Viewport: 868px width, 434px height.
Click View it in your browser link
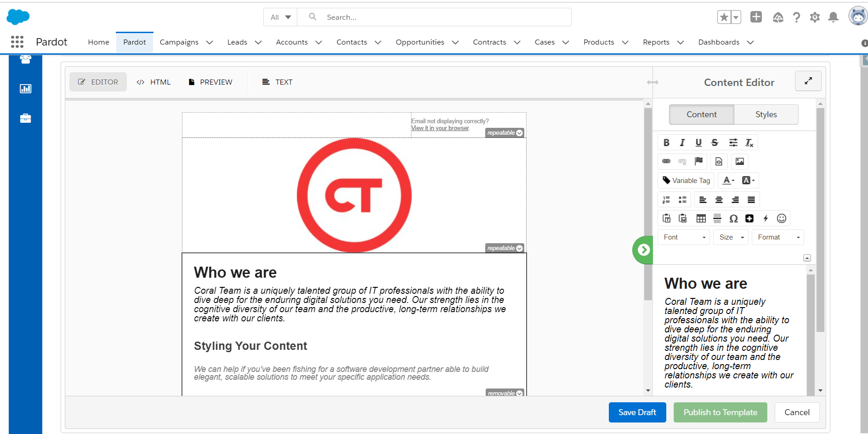coord(440,128)
